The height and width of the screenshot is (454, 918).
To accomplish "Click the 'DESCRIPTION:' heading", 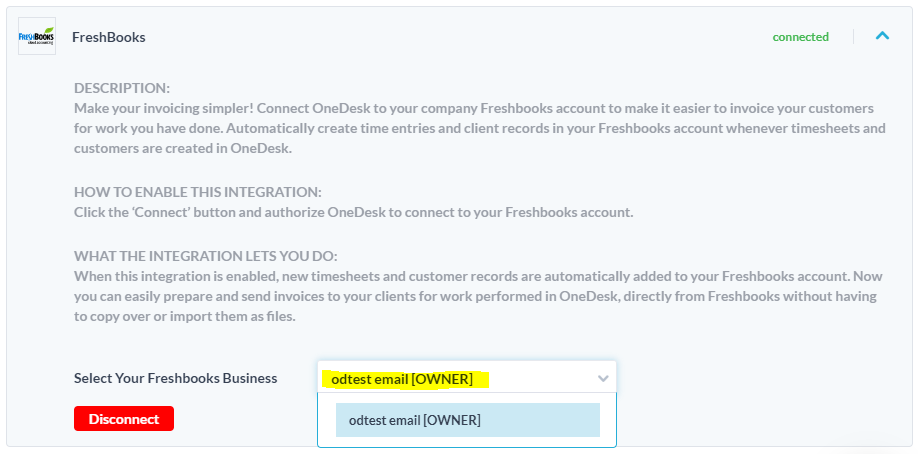I will click(x=122, y=88).
